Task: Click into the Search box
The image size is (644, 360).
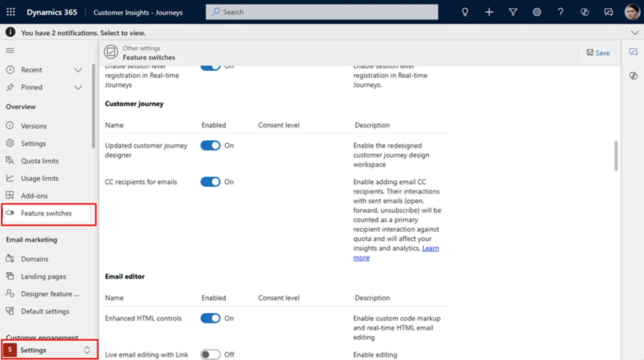Action: [x=322, y=12]
